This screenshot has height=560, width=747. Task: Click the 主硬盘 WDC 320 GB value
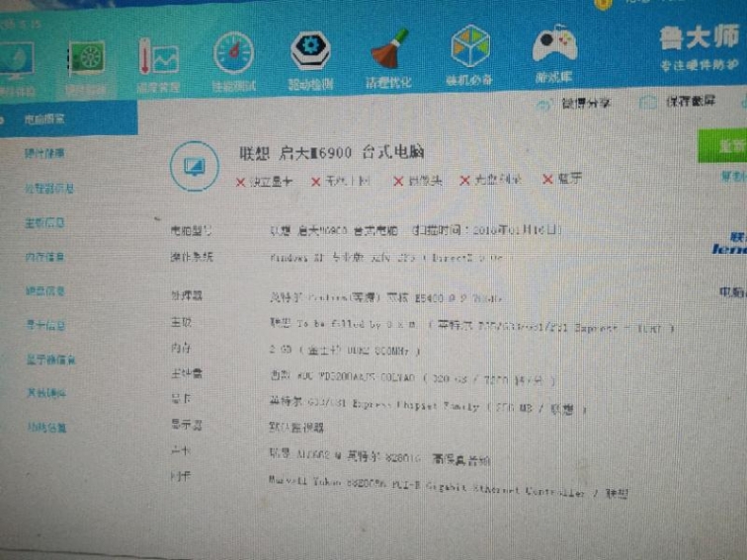click(413, 378)
